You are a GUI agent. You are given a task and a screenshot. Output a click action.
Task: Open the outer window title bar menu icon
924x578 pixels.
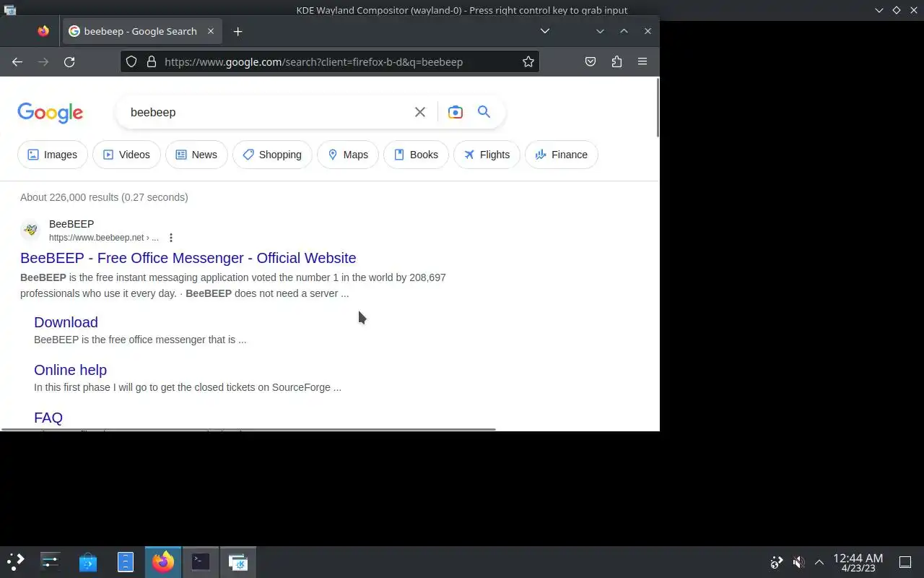pyautogui.click(x=10, y=10)
